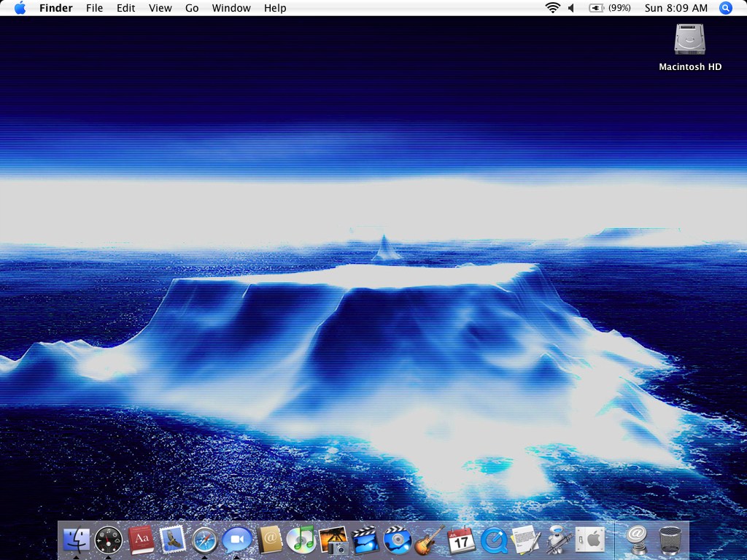
Task: Launch Dashboard from the Dock
Action: coord(108,540)
